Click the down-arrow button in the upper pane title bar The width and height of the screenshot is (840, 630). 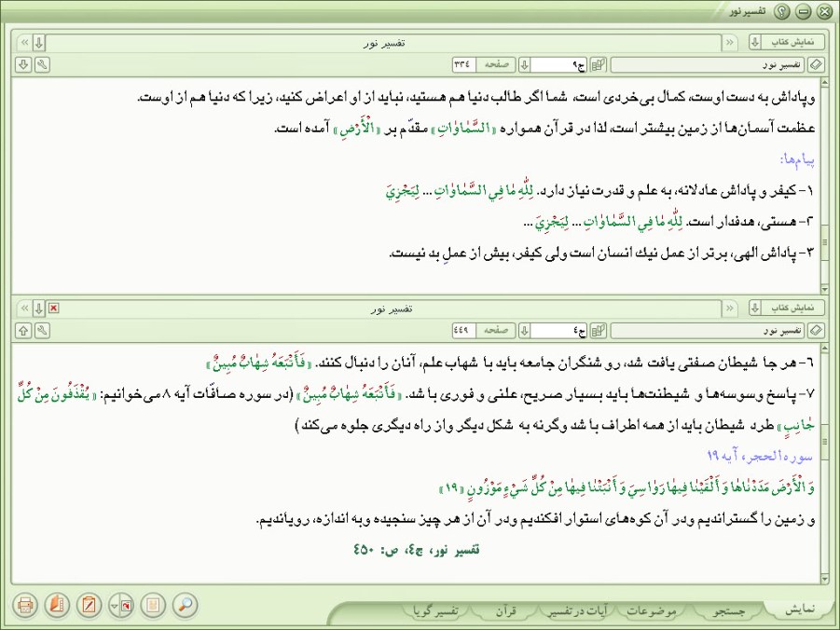pos(38,42)
